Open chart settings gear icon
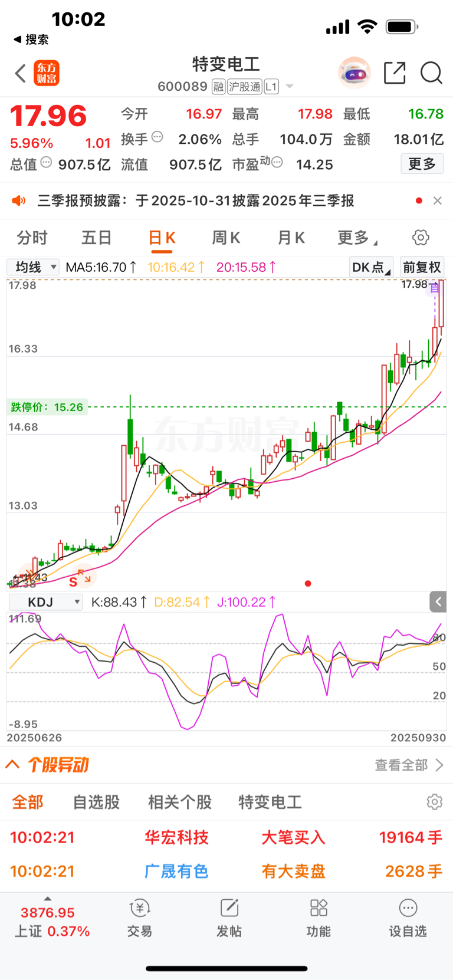 point(421,238)
